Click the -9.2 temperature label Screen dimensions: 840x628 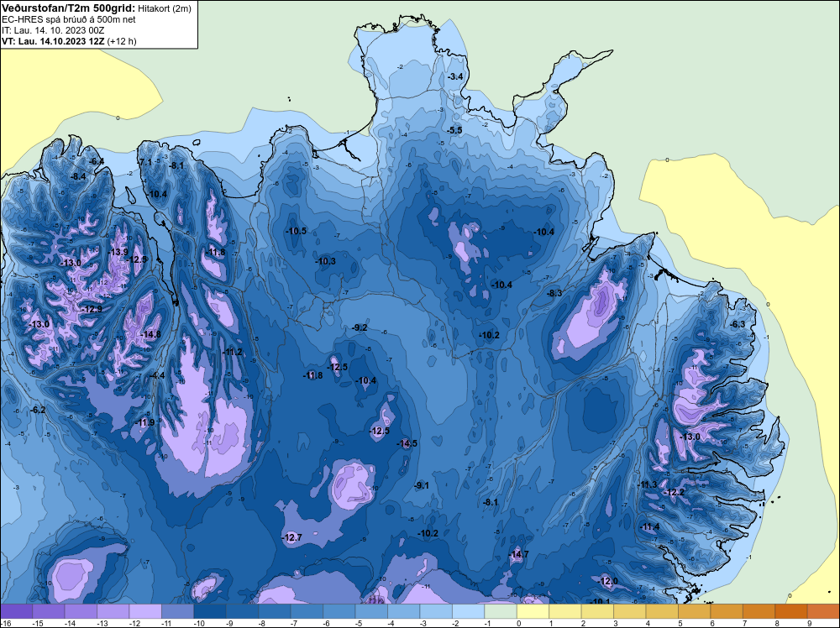(360, 327)
